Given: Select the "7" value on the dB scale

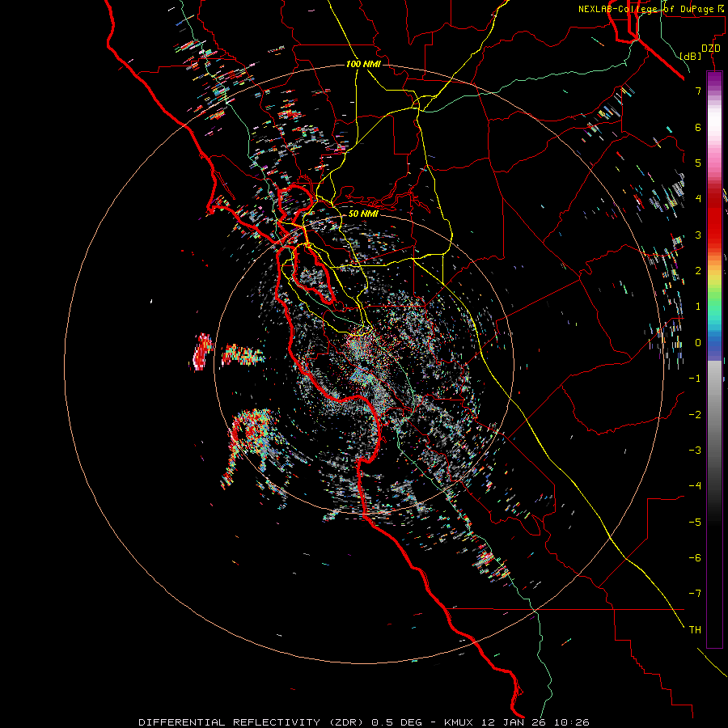Looking at the screenshot, I should (698, 91).
